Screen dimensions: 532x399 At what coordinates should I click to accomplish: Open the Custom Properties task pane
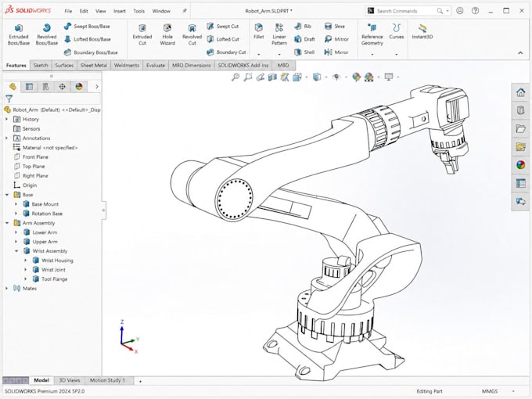[520, 184]
